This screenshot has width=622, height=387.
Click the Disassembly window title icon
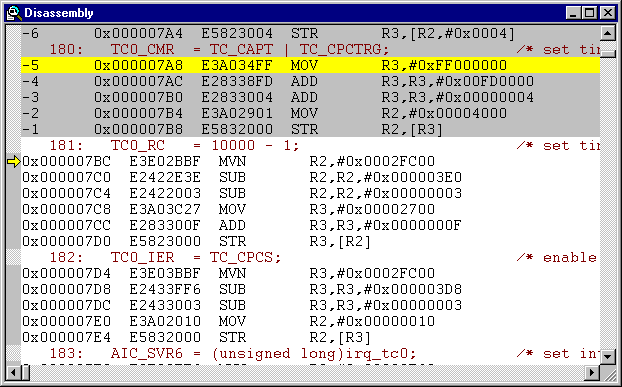14,13
